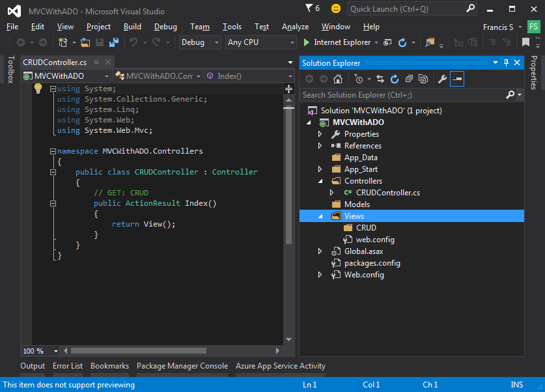545x392 pixels.
Task: Toggle Show All Files in Solution Explorer
Action: coord(423,79)
